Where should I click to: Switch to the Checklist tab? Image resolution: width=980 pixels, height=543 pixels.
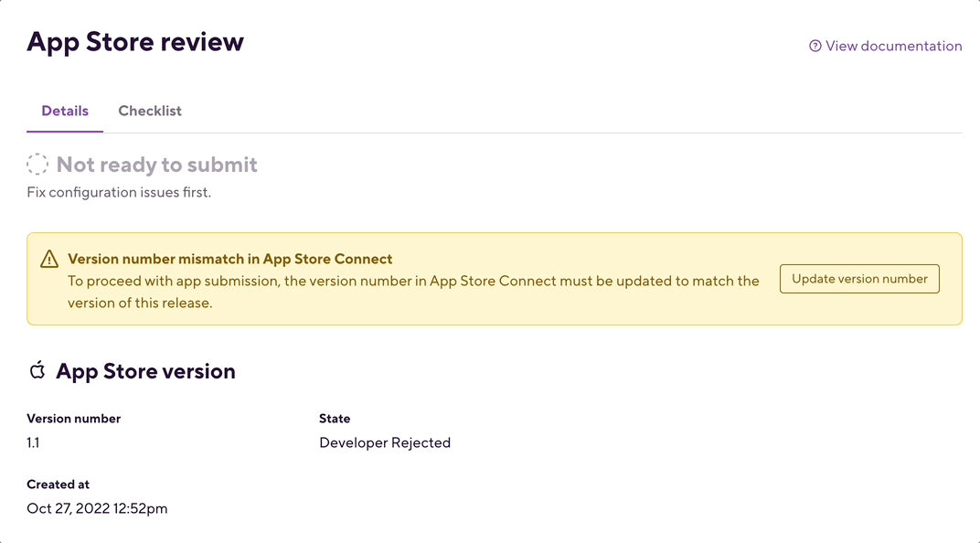click(150, 111)
